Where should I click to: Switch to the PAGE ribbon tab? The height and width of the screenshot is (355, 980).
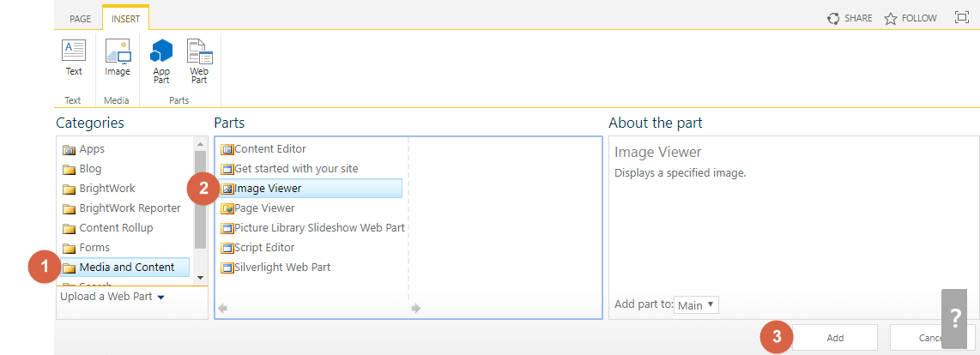pyautogui.click(x=80, y=19)
